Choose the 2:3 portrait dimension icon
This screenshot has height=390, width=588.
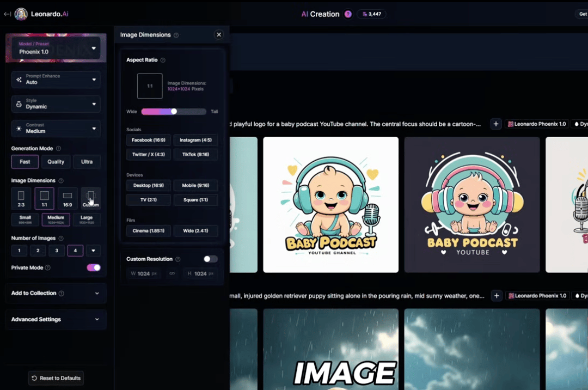tap(21, 198)
